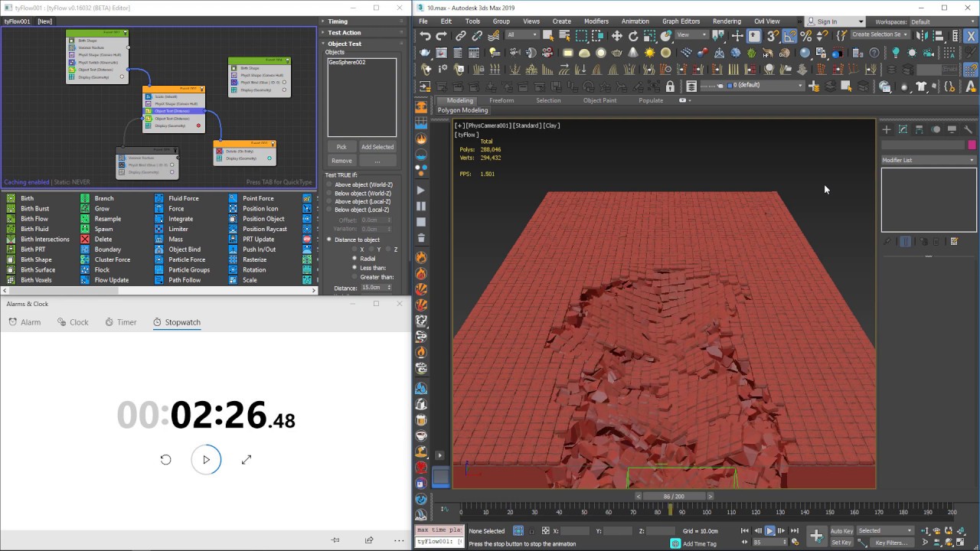
Task: Switch to the Object Paint ribbon tab
Action: [x=599, y=100]
